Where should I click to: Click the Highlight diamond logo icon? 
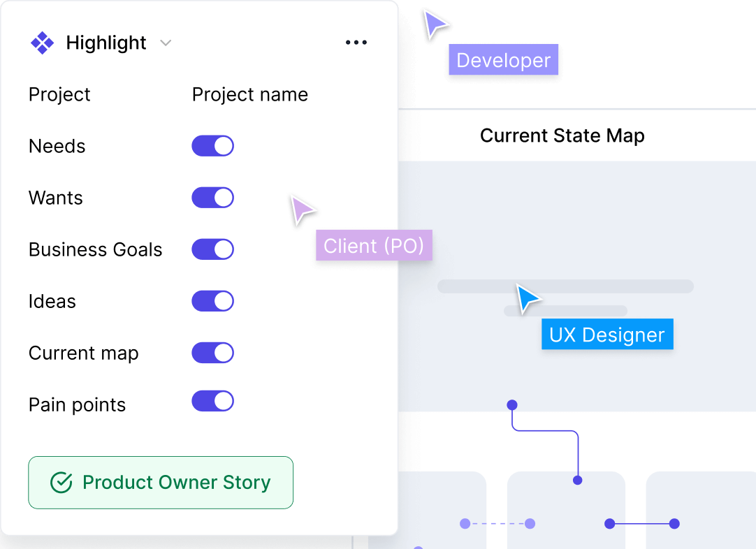point(43,43)
